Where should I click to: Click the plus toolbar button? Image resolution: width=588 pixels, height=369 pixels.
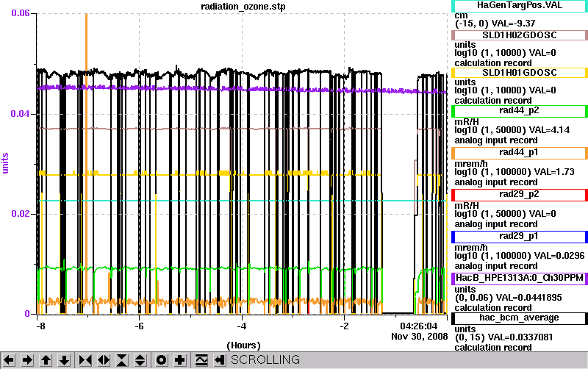(x=179, y=360)
